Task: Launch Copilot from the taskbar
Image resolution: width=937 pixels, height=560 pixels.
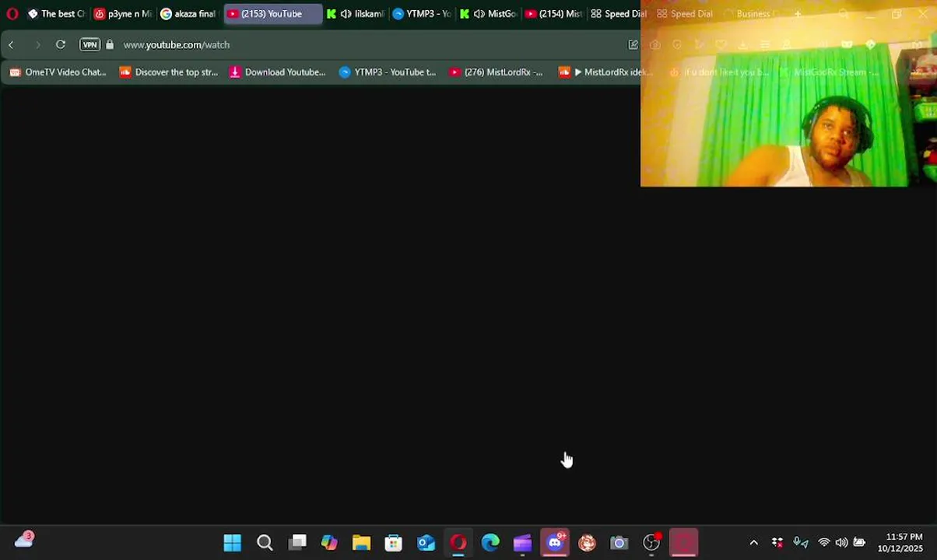Action: tap(329, 543)
